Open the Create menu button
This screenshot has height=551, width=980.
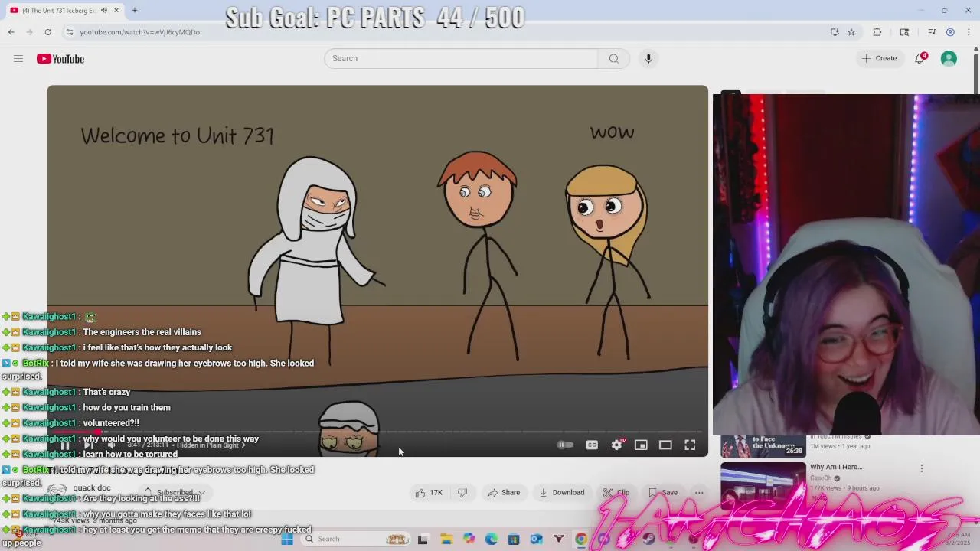pyautogui.click(x=879, y=58)
